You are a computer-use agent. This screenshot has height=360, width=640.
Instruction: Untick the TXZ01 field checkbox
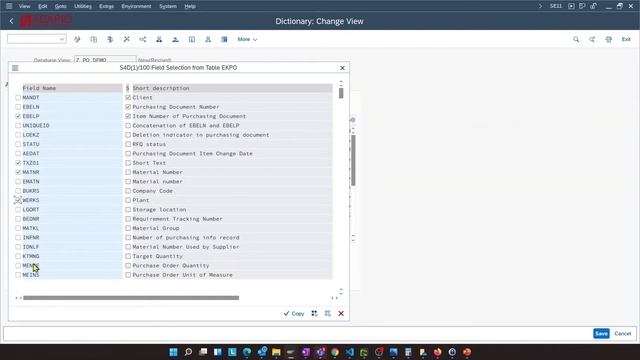coord(18,163)
